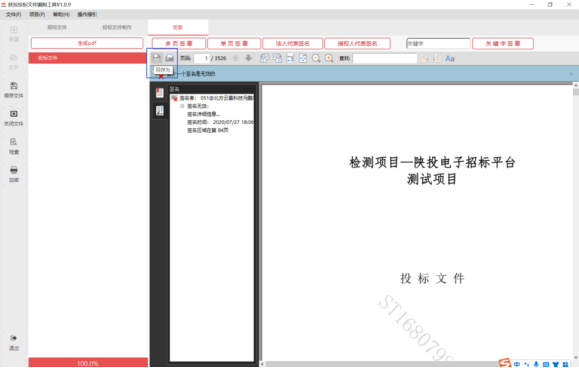Click 关闭文件 (close file) in left sidebar
579x368 pixels.
(14, 118)
